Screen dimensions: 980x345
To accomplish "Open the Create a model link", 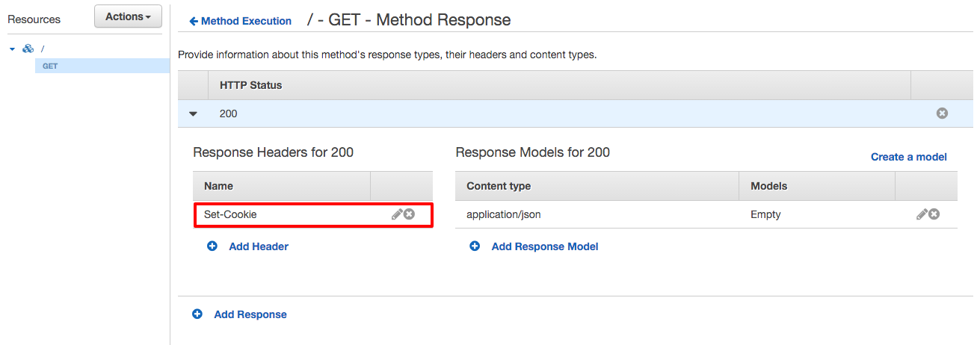I will (x=908, y=157).
